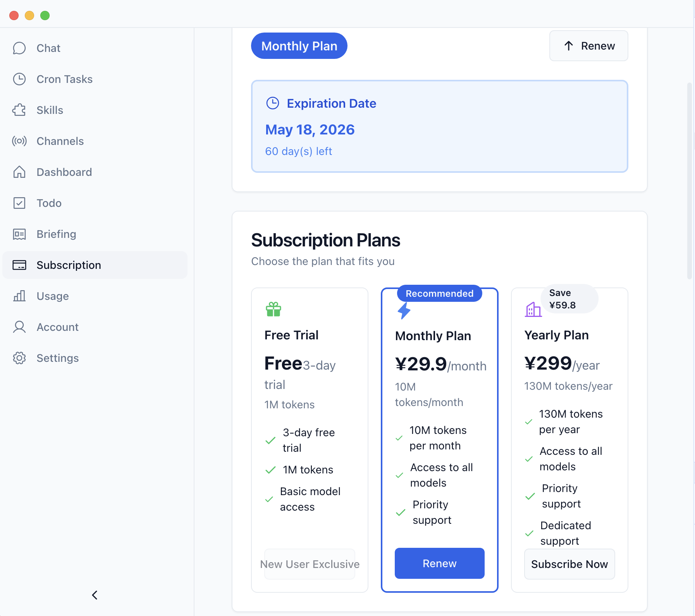Click the Renew button with up arrow
The height and width of the screenshot is (616, 695).
(588, 46)
